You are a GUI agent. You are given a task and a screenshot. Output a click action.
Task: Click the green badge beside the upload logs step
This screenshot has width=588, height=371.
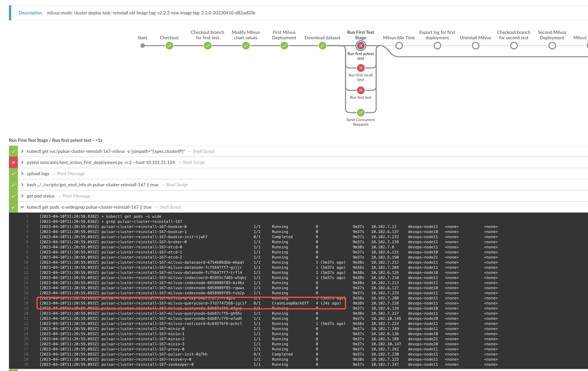(x=13, y=174)
